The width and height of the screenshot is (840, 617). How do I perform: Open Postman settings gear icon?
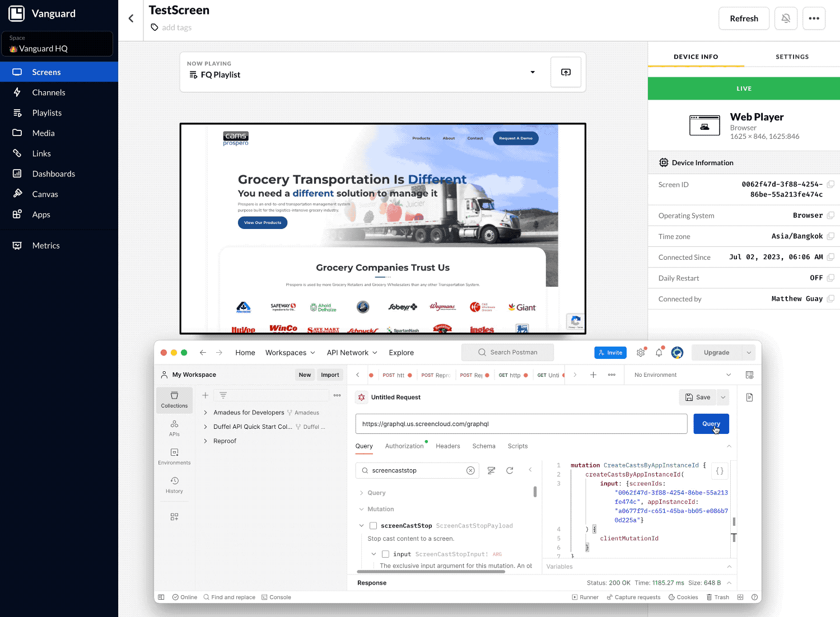[x=641, y=353]
